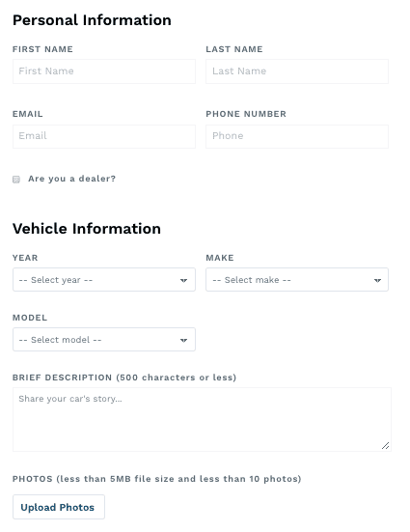Image resolution: width=410 pixels, height=532 pixels.
Task: Click the EMAIL field label
Action: 28,114
